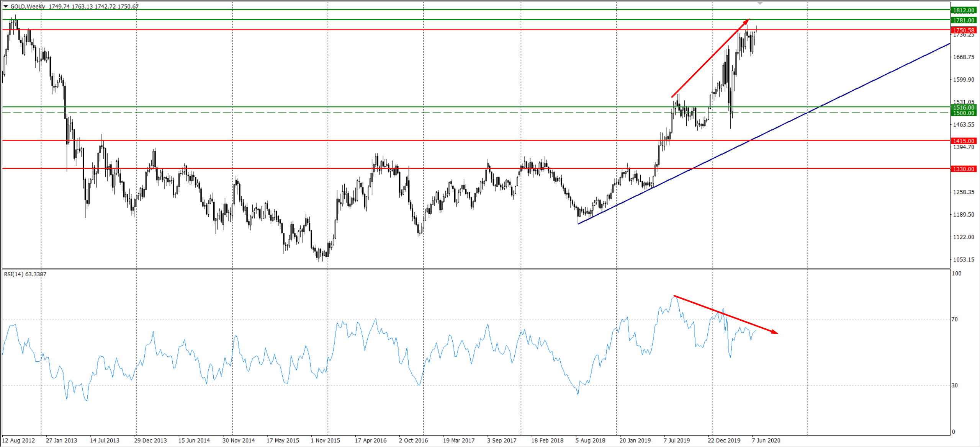980x447 pixels.
Task: Click the RSI 30 level label
Action: point(955,385)
